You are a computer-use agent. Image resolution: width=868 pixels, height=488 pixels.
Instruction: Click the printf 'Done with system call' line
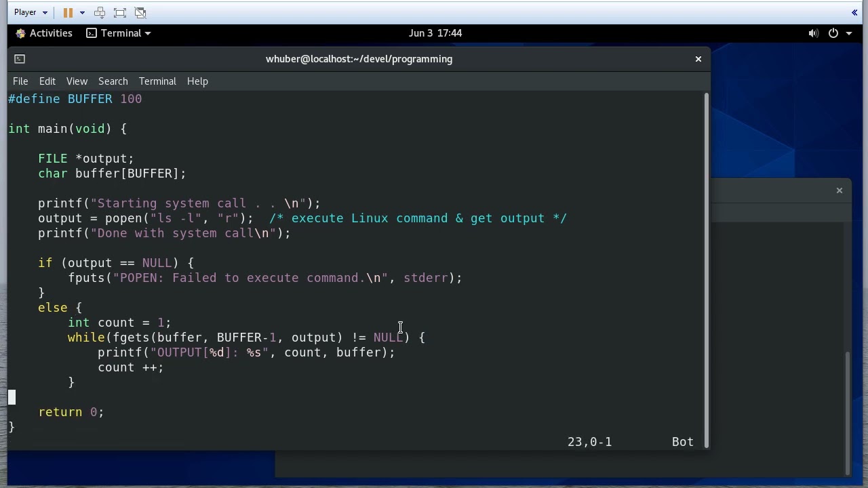164,233
